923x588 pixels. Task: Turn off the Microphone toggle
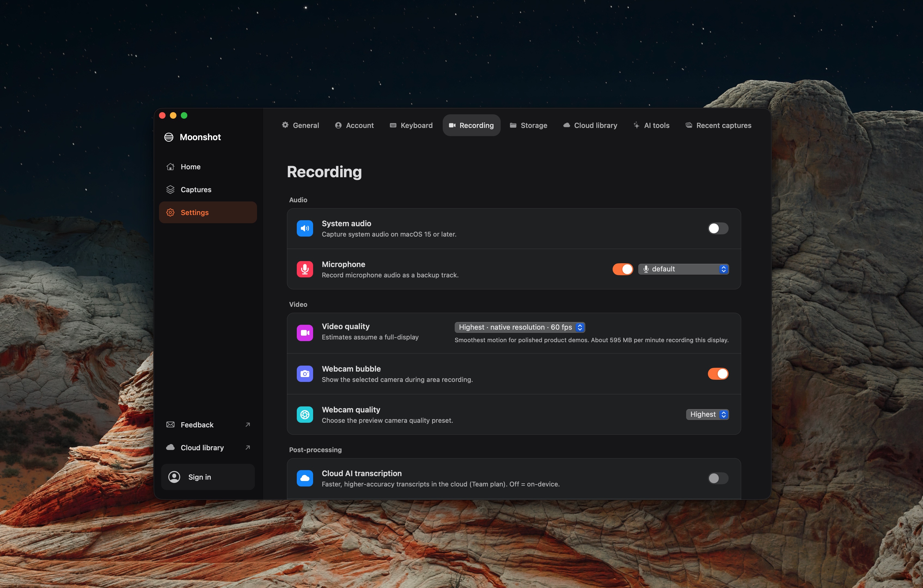click(x=622, y=269)
